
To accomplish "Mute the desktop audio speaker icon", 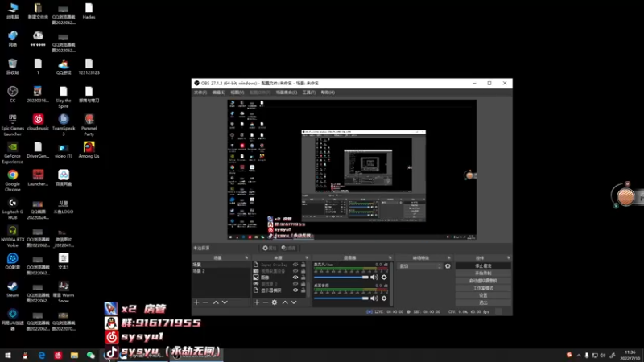I will (x=374, y=298).
